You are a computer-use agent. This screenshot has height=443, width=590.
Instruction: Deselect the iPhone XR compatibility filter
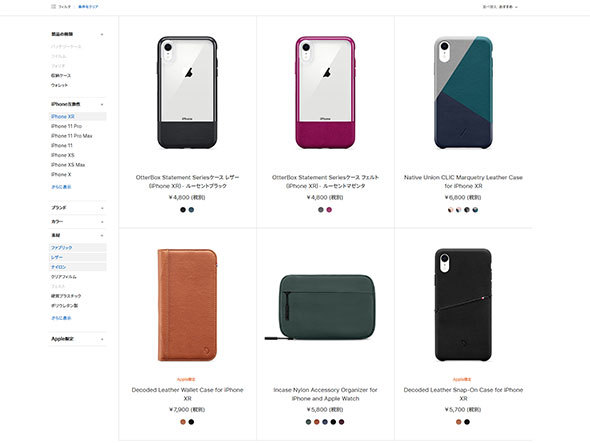[x=78, y=116]
